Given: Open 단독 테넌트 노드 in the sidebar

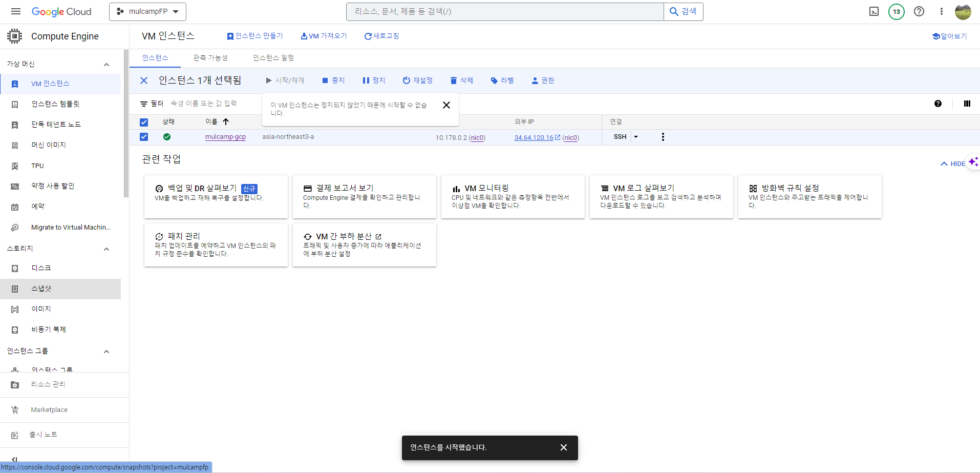Looking at the screenshot, I should point(60,125).
